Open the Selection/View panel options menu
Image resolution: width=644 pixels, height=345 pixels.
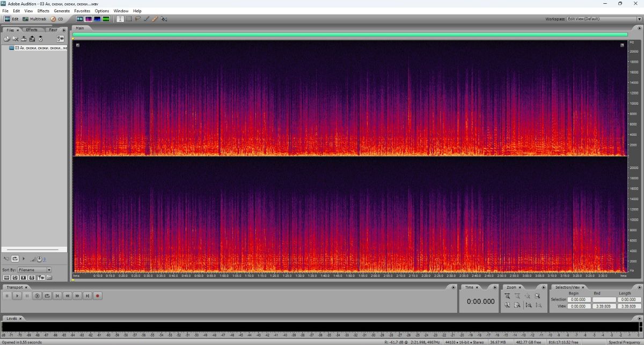click(x=639, y=287)
